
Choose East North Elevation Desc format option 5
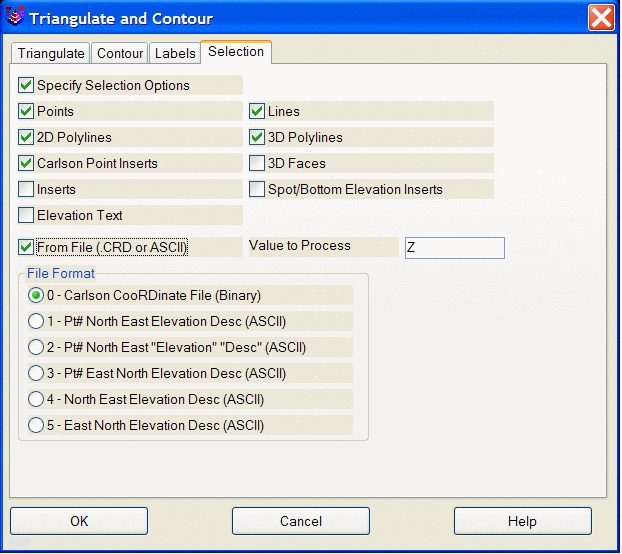[x=36, y=426]
